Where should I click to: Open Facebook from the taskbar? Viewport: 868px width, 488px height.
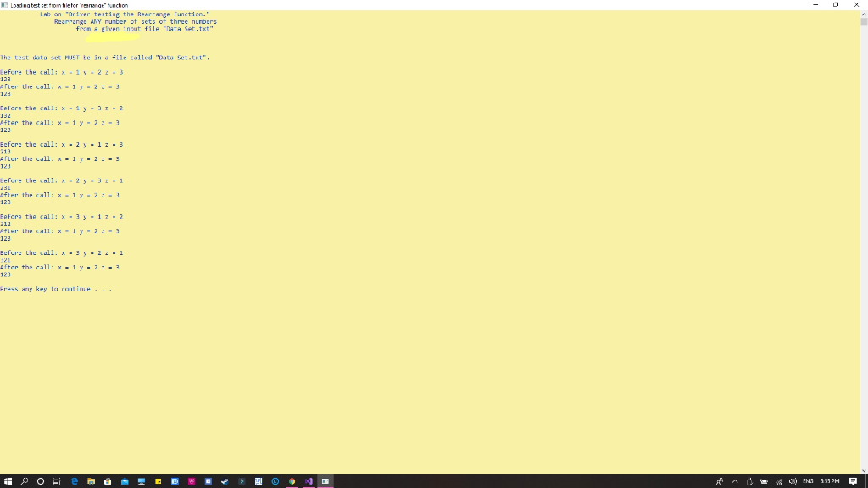point(208,481)
